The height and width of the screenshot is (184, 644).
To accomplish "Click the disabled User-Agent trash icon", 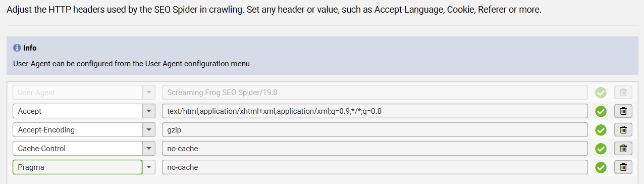I will click(623, 93).
